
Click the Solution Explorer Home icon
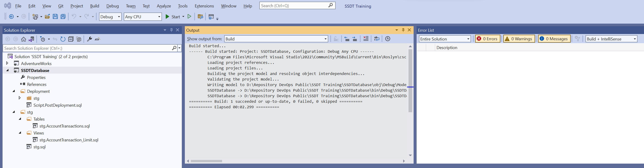24,39
